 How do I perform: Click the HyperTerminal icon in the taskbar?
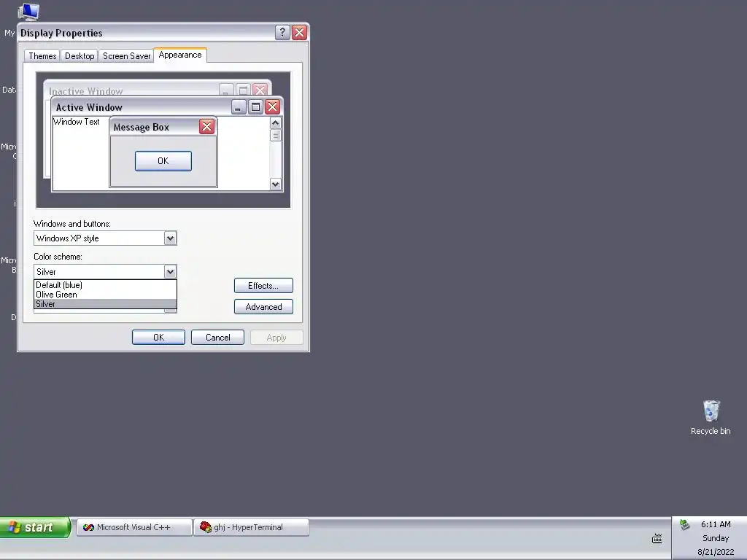point(205,527)
